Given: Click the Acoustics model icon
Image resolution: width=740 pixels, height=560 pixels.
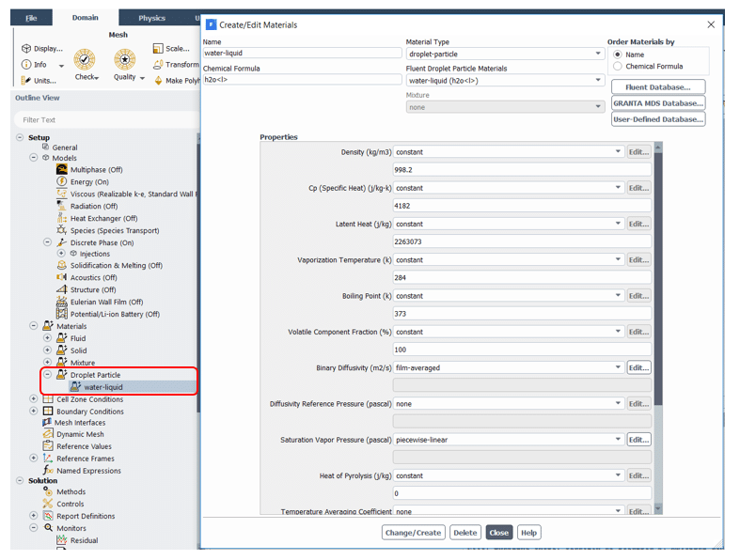Looking at the screenshot, I should pyautogui.click(x=62, y=278).
